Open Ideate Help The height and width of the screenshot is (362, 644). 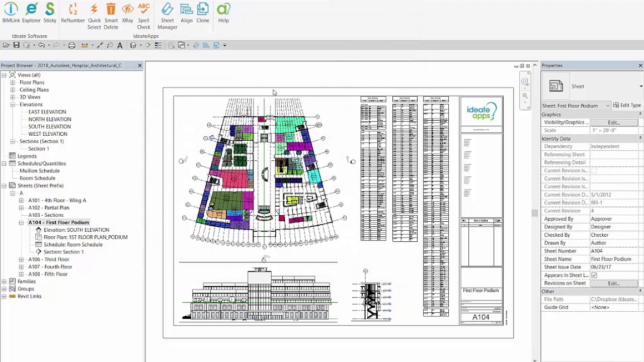[x=223, y=13]
